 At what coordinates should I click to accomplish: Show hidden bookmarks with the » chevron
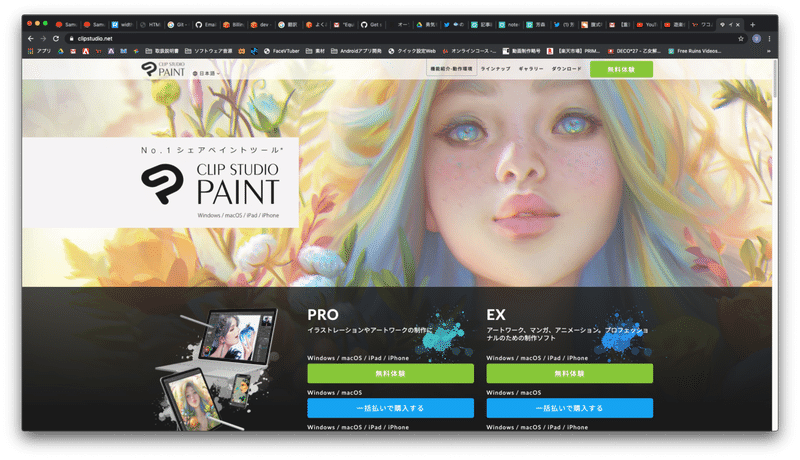768,51
